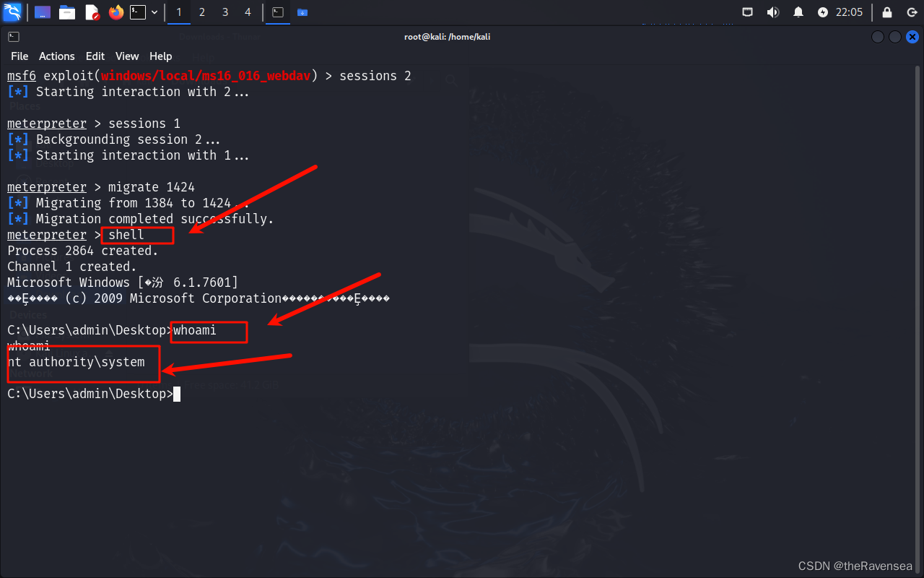
Task: Select the terminal window in the taskbar
Action: click(x=278, y=12)
